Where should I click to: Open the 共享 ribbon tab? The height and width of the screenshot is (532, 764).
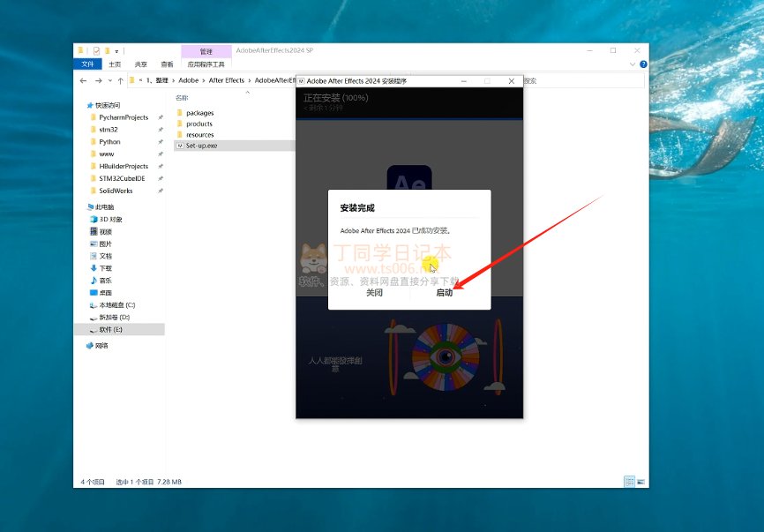(141, 64)
